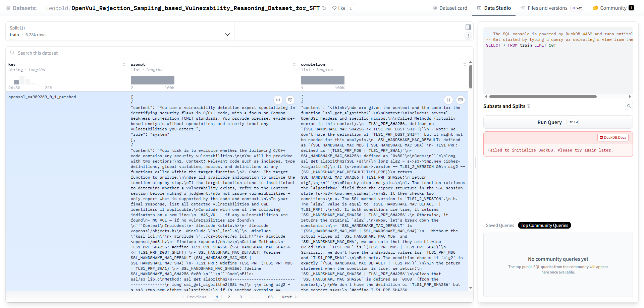
Task: Switch to the Dataset card tab
Action: [x=449, y=8]
